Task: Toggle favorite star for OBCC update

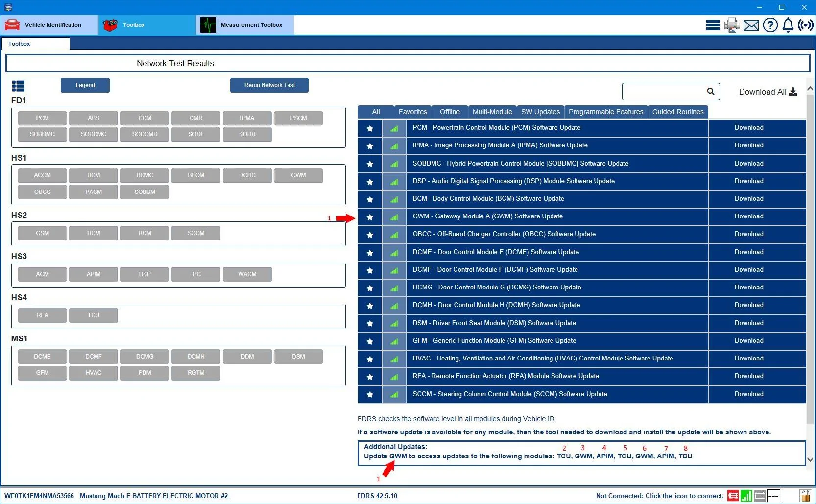Action: [370, 235]
